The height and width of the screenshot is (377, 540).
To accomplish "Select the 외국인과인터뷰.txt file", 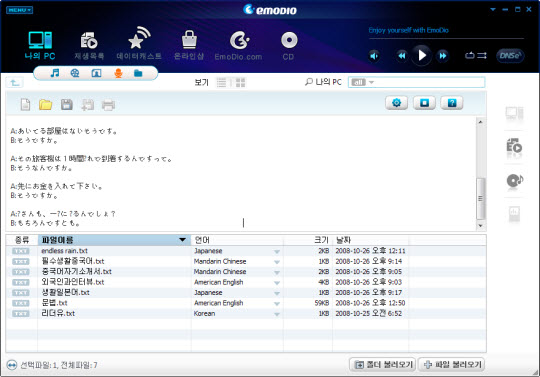I will point(73,282).
